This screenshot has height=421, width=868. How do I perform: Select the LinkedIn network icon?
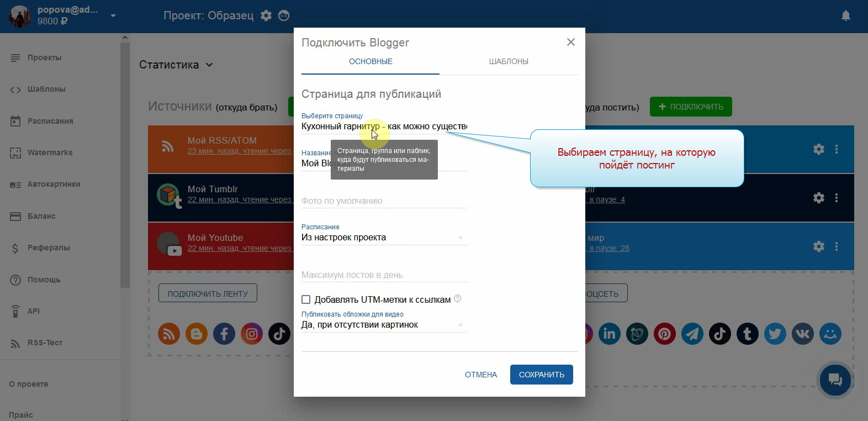click(x=609, y=334)
